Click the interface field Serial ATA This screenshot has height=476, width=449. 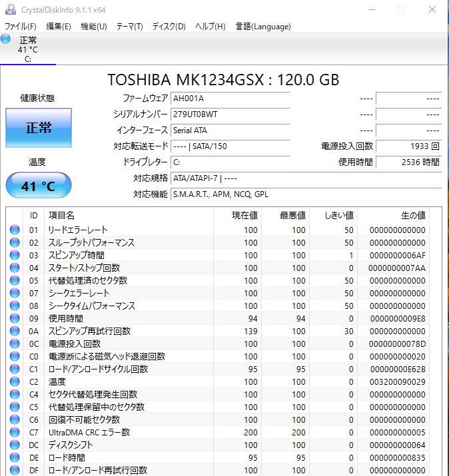point(230,130)
